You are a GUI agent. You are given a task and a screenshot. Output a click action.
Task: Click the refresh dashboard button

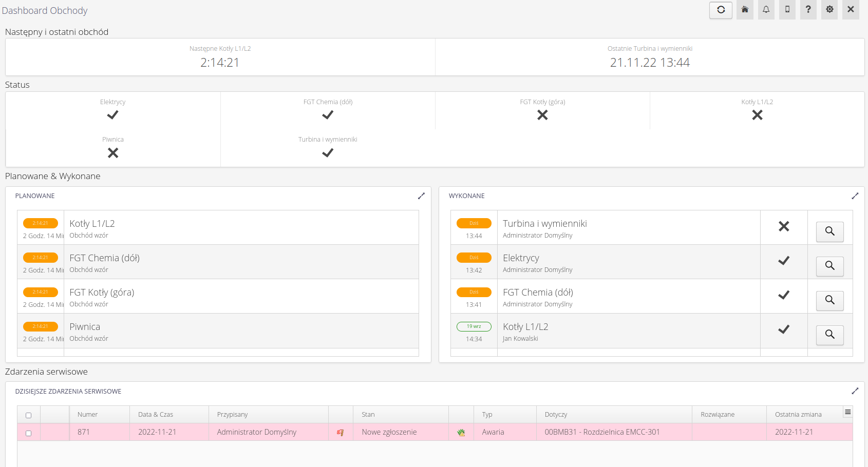coord(721,10)
